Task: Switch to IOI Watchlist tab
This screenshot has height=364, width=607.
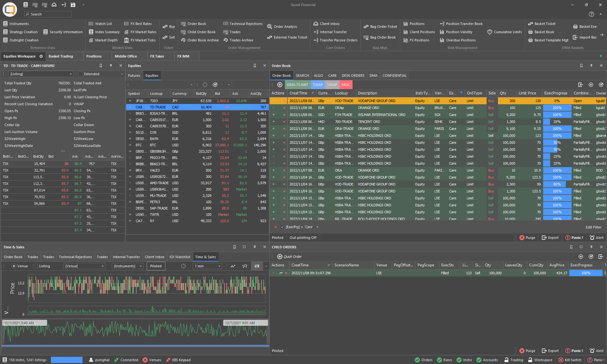Action: pyautogui.click(x=180, y=257)
